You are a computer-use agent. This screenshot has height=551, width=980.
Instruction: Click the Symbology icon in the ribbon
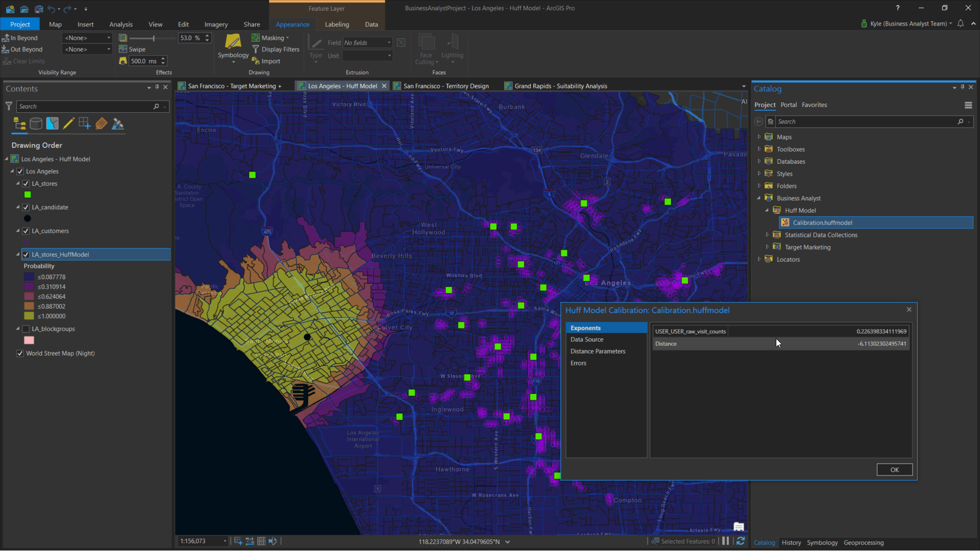tap(233, 43)
